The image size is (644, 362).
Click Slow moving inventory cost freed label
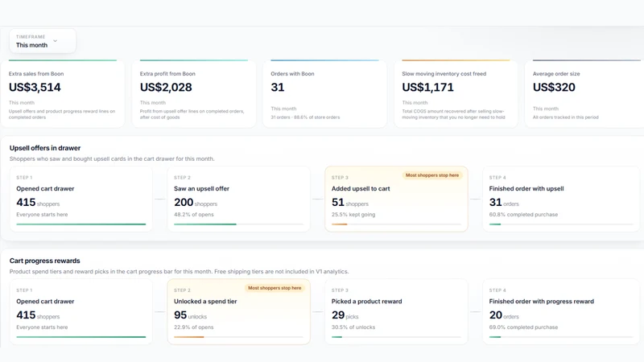coord(444,74)
